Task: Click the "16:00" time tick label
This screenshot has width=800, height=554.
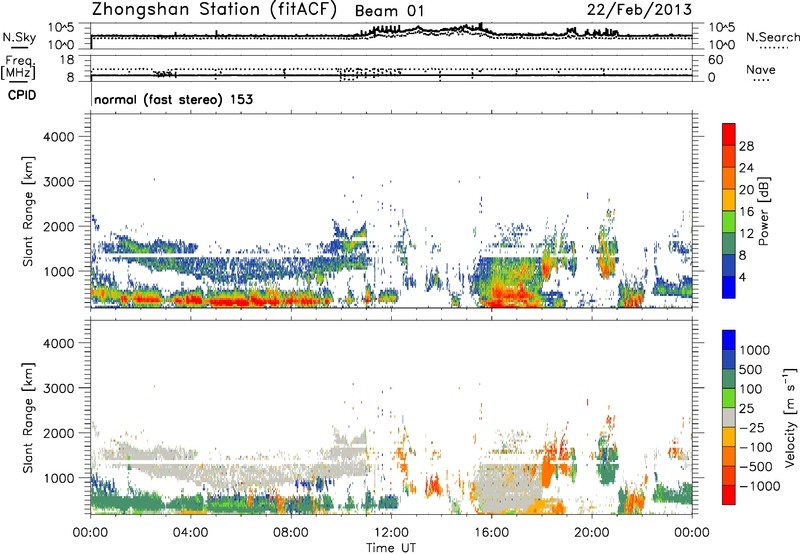Action: pyautogui.click(x=491, y=533)
